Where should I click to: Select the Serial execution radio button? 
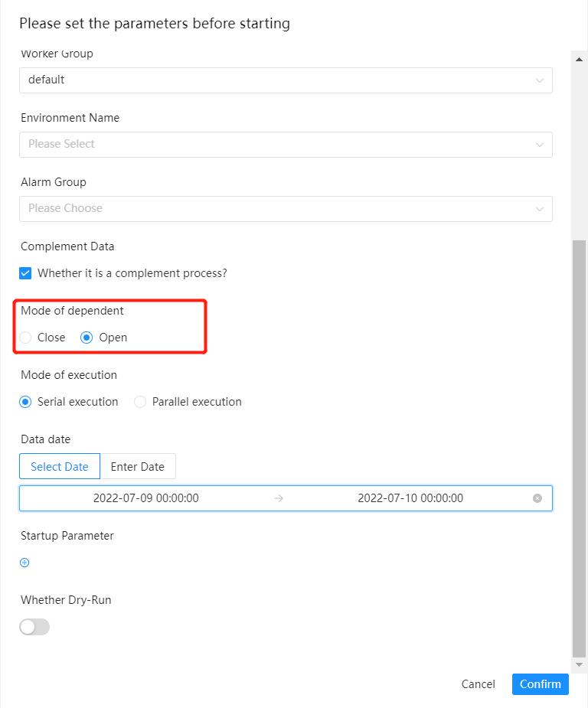[24, 401]
